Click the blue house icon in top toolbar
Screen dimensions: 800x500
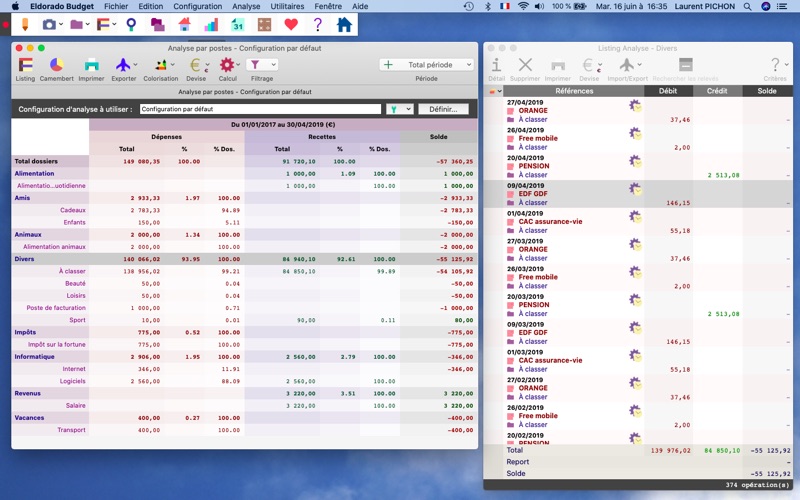click(344, 24)
